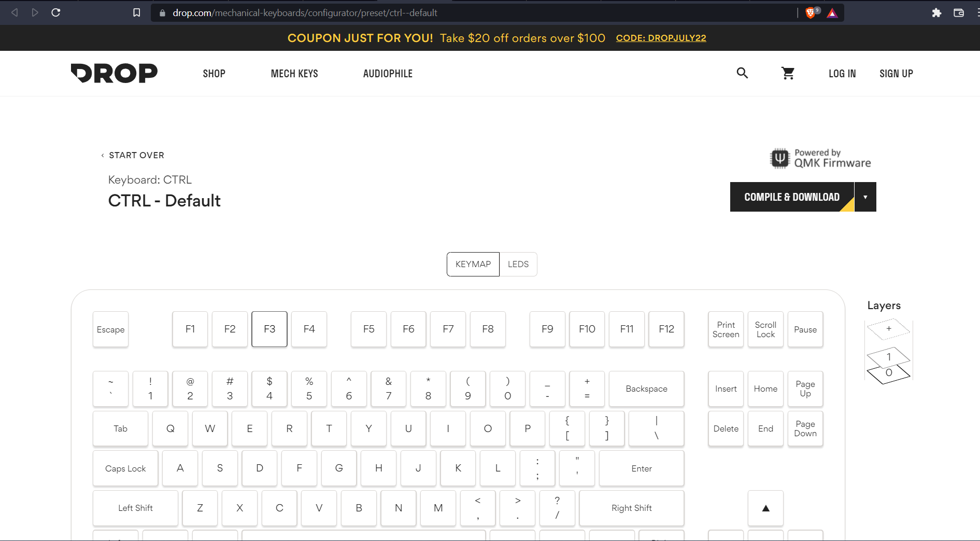Open the Mech Keys navigation menu

coord(294,74)
